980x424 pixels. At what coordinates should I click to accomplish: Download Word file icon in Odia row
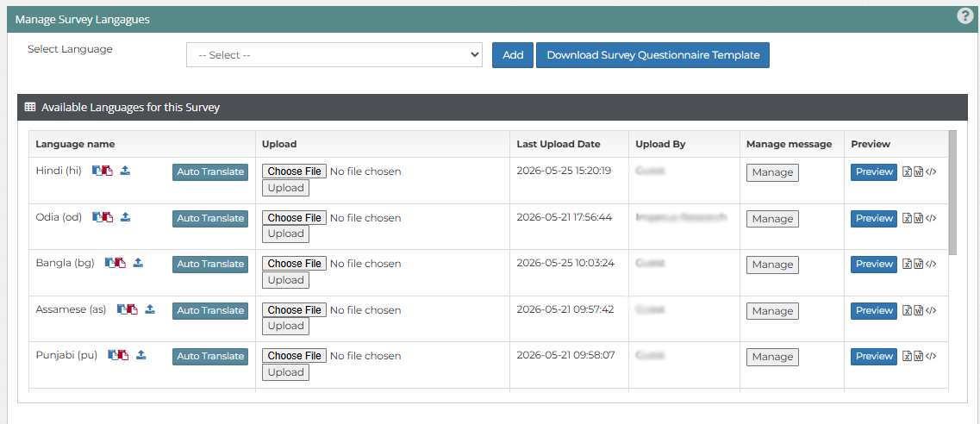pyautogui.click(x=919, y=218)
